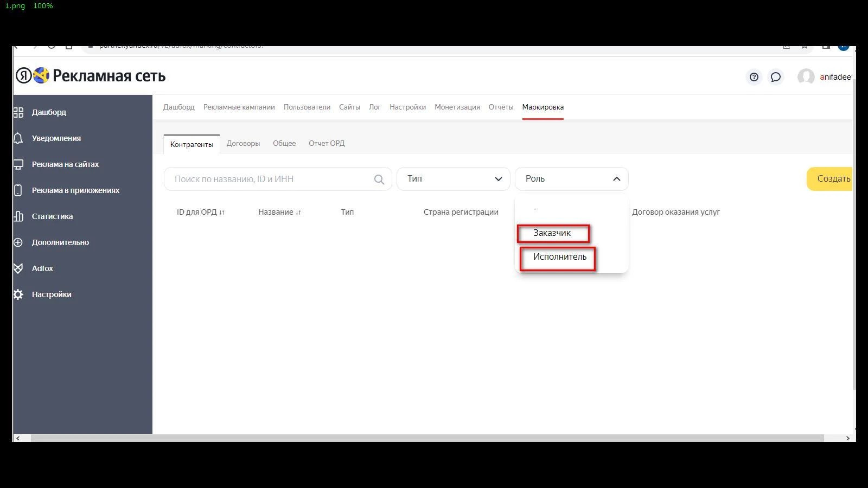868x488 pixels.
Task: Open the Рекламные кампании tab
Action: point(239,107)
